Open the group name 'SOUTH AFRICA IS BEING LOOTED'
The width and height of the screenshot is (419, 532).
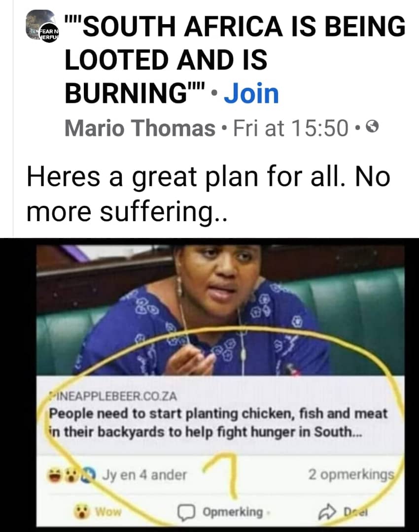(235, 60)
